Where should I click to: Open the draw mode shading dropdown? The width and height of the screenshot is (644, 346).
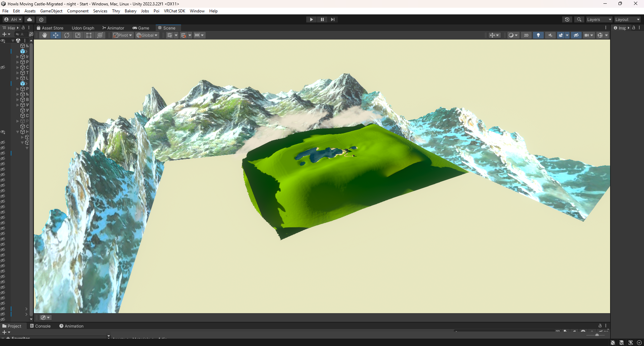(x=513, y=35)
